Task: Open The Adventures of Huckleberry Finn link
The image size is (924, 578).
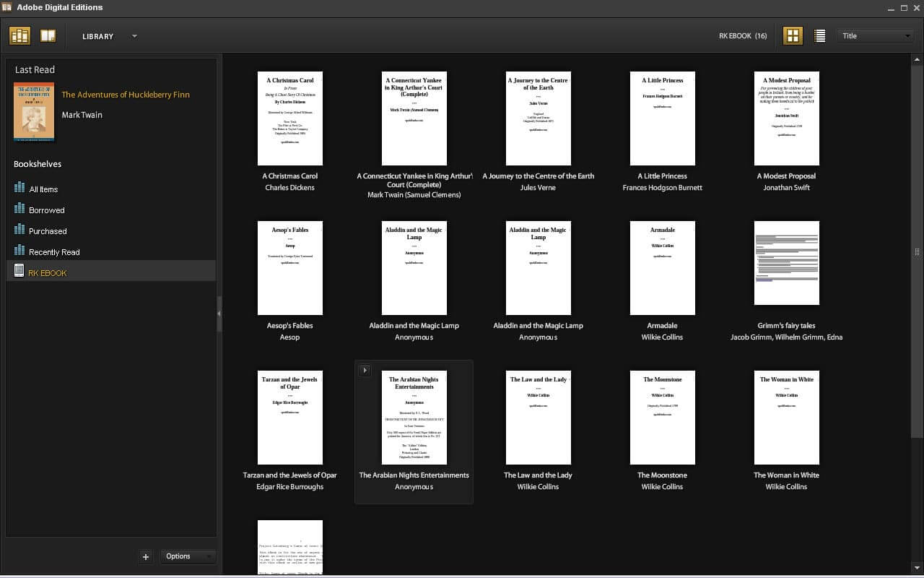Action: (x=126, y=95)
